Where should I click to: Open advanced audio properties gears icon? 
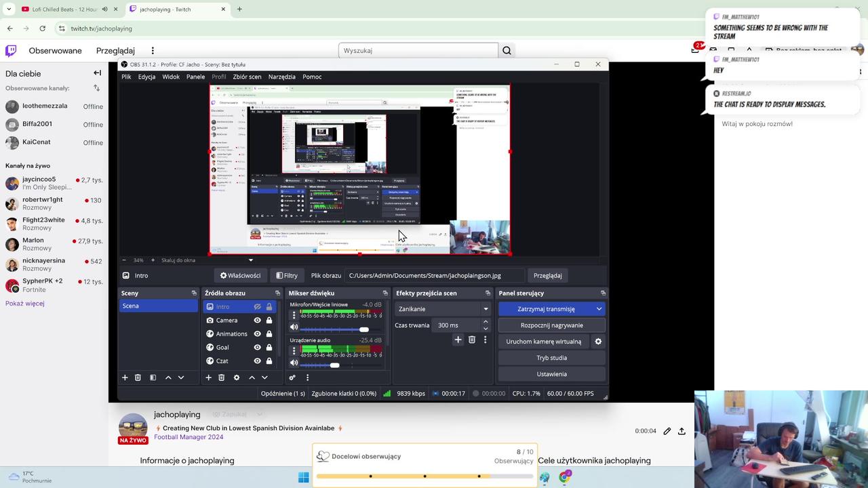(292, 378)
